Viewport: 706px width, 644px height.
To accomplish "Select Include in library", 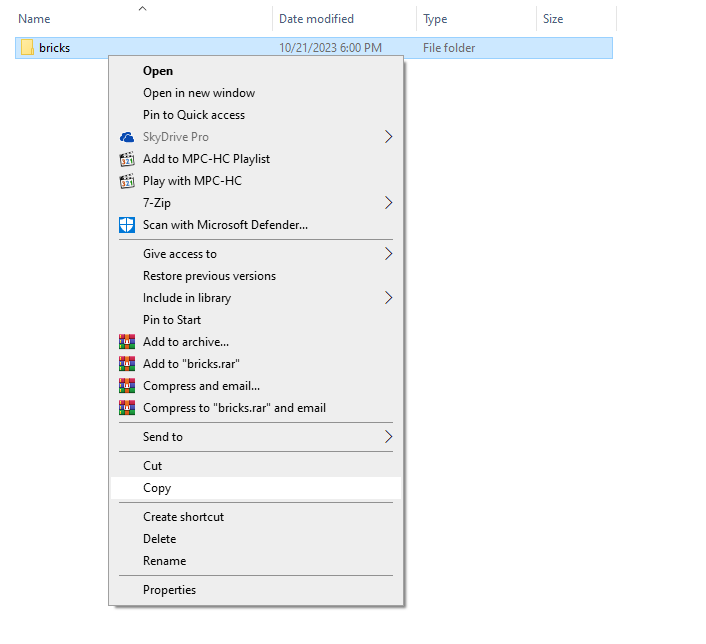I will [x=256, y=298].
